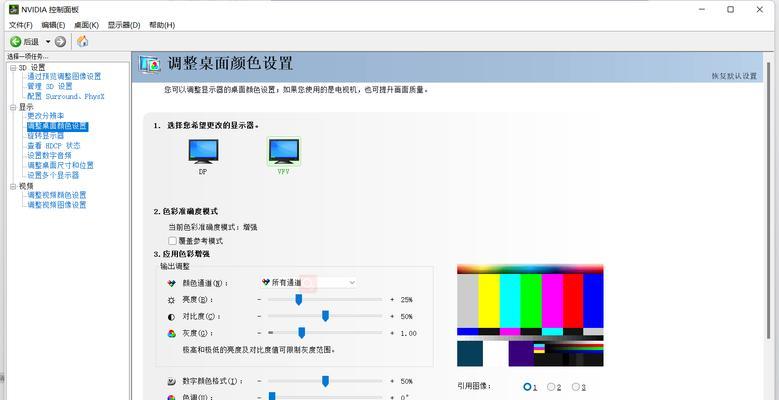This screenshot has width=779, height=400.
Task: Click 恢复默认设置 restore defaults link
Action: pyautogui.click(x=734, y=76)
